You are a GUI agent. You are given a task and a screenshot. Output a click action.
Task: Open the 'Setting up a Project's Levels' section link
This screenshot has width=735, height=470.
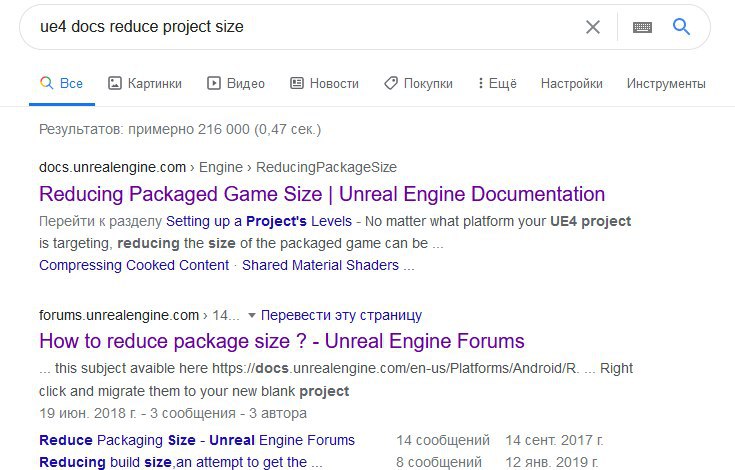[259, 221]
